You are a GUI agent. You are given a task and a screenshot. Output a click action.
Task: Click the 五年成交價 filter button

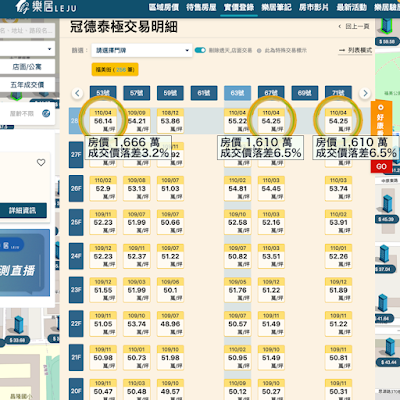pyautogui.click(x=27, y=85)
